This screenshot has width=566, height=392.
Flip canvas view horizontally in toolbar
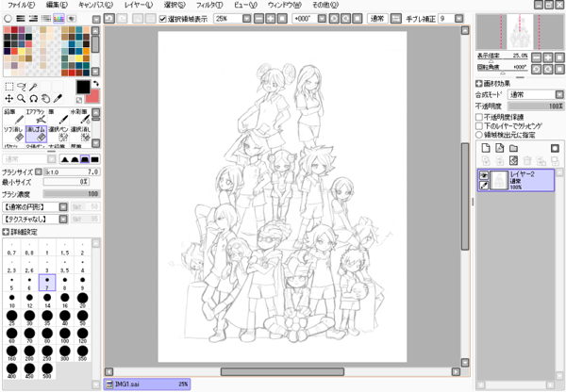pos(396,19)
